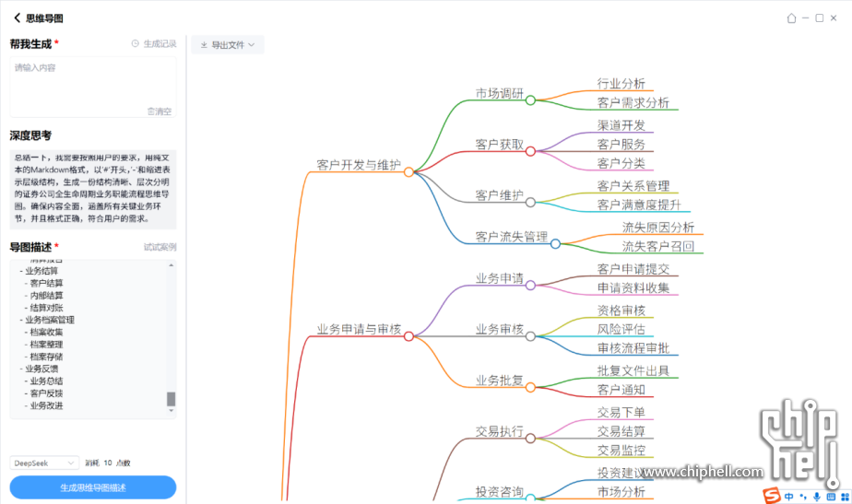This screenshot has width=852, height=504.
Task: Click 档案存储 in outline list
Action: (x=46, y=357)
